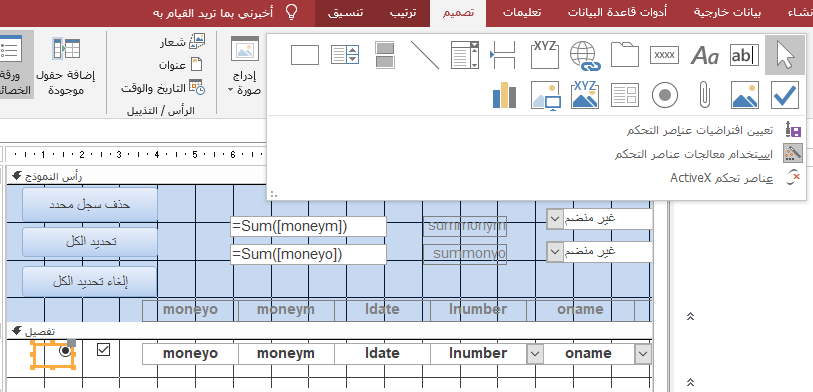Choose the Rectangle control
This screenshot has width=813, height=392.
click(305, 55)
